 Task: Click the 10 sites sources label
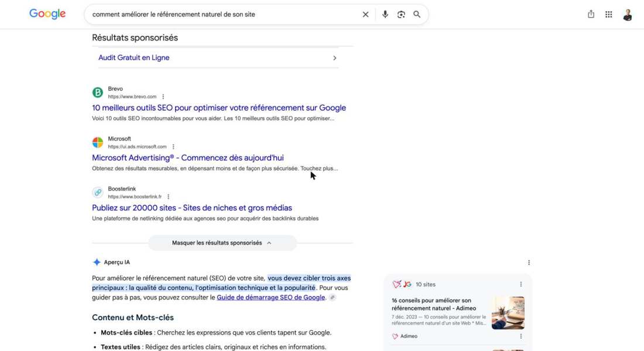426,284
